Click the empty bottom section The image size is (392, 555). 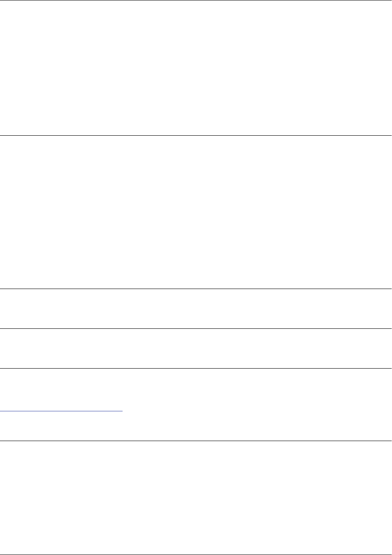pos(196,498)
